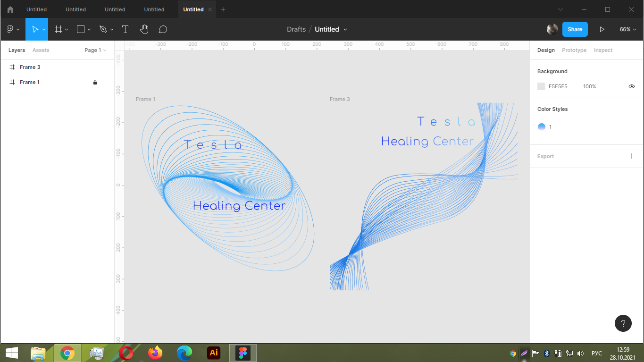Add an export setting with plus
644x362 pixels.
click(631, 156)
